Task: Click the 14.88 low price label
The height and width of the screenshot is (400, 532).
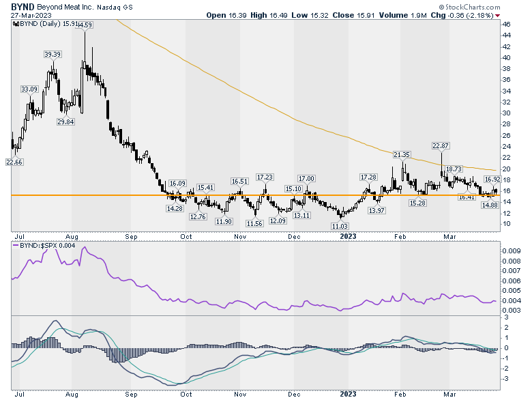Action: [x=490, y=205]
